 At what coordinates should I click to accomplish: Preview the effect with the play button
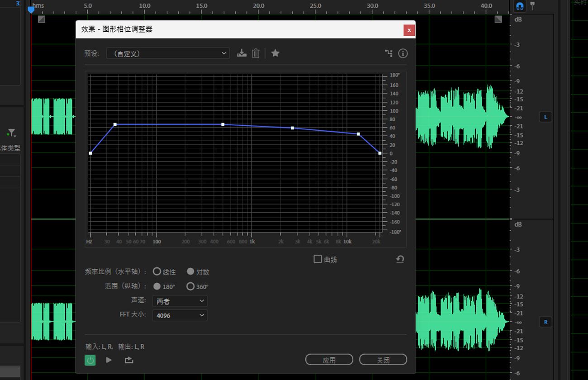tap(109, 360)
